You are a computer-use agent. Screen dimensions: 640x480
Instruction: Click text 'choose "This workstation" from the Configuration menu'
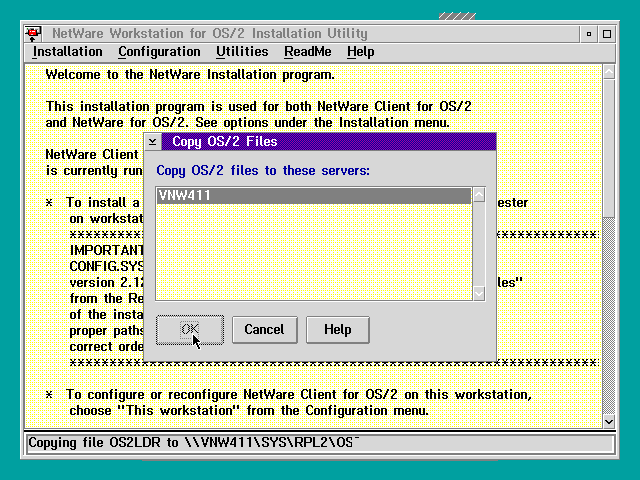tap(249, 411)
